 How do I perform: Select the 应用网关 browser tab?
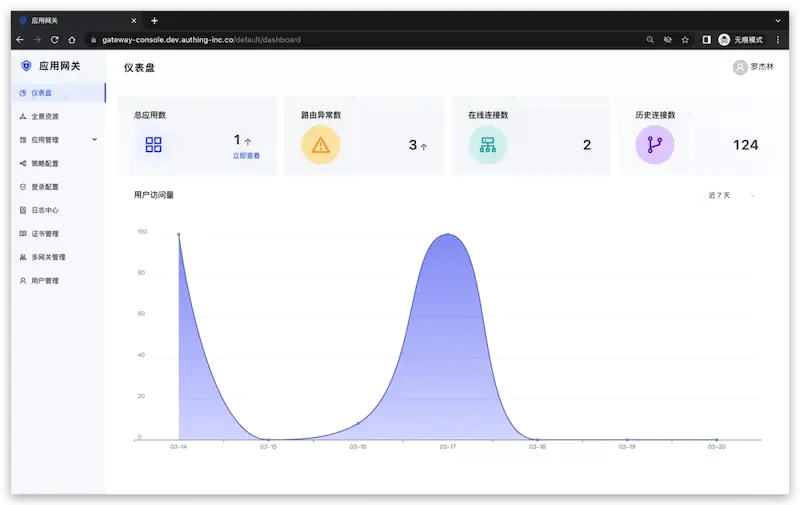pyautogui.click(x=77, y=21)
